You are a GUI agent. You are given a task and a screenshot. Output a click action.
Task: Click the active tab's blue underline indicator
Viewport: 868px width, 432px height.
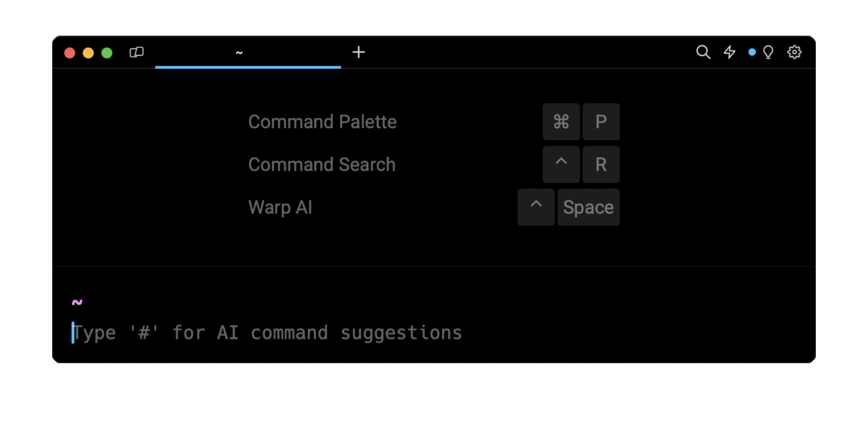pos(247,67)
